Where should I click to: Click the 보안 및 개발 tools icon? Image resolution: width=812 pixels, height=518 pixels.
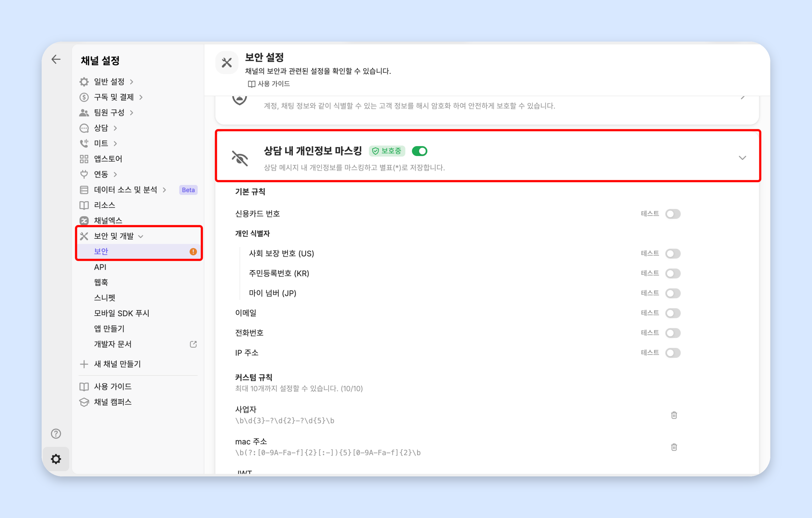84,236
